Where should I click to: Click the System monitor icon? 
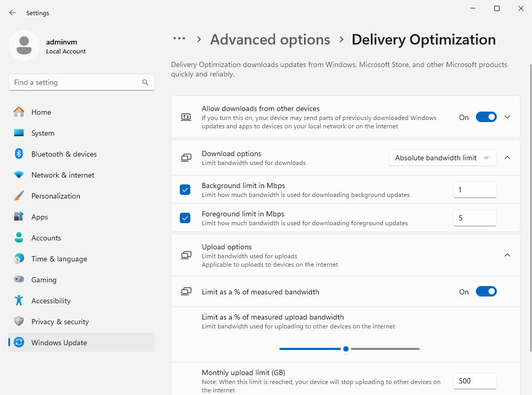(x=19, y=133)
